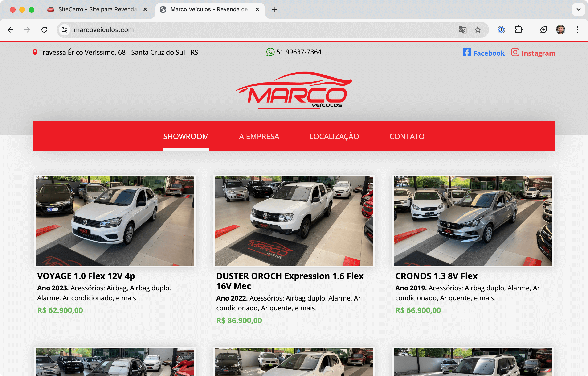Click the Marco Veículos logo
The width and height of the screenshot is (588, 376).
click(x=294, y=90)
